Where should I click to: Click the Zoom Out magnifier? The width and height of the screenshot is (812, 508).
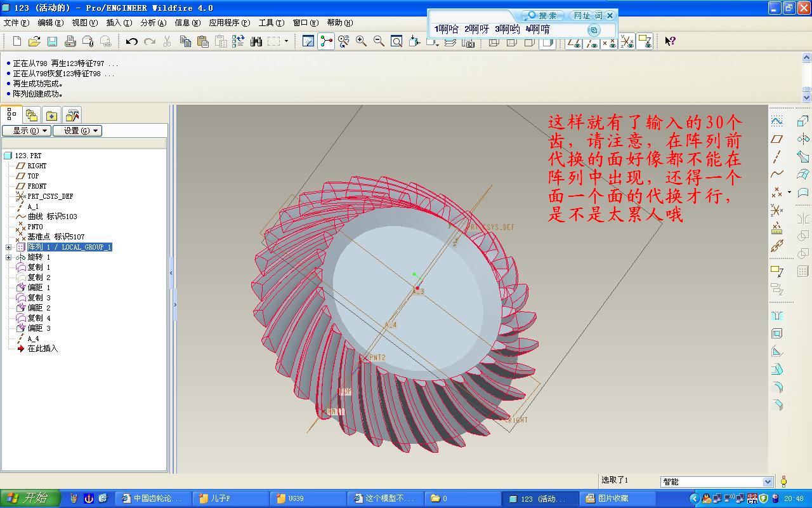[x=379, y=41]
